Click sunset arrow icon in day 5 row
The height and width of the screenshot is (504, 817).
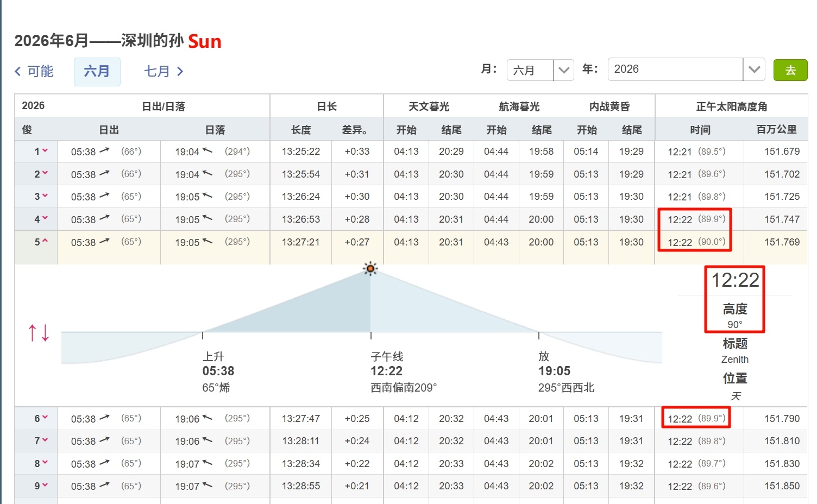pyautogui.click(x=207, y=241)
